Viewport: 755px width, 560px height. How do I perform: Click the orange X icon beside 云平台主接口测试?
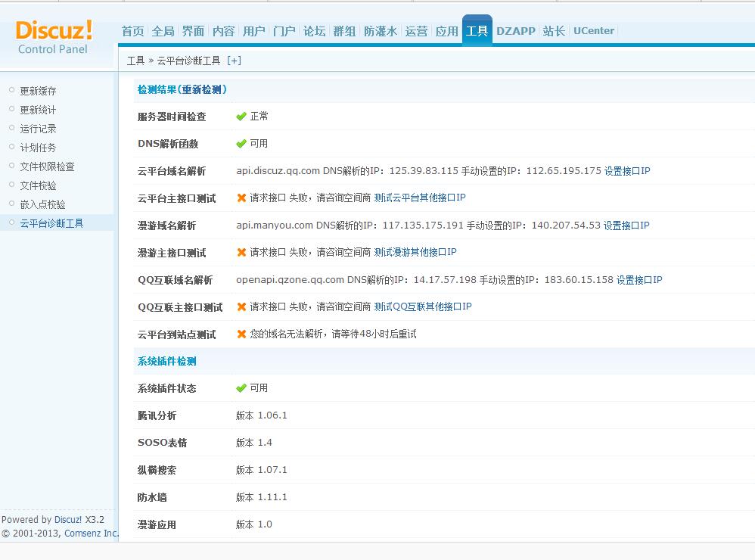tap(241, 198)
